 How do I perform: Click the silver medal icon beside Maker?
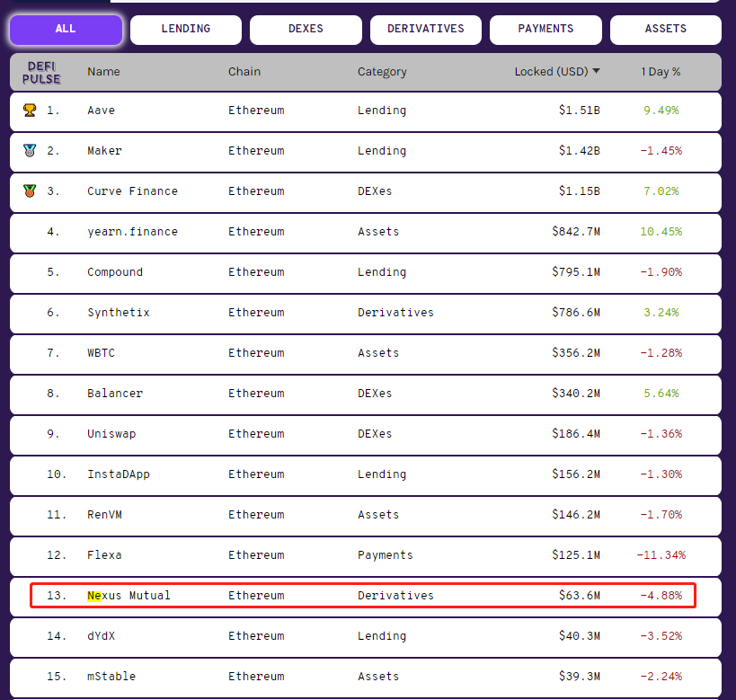click(x=30, y=151)
